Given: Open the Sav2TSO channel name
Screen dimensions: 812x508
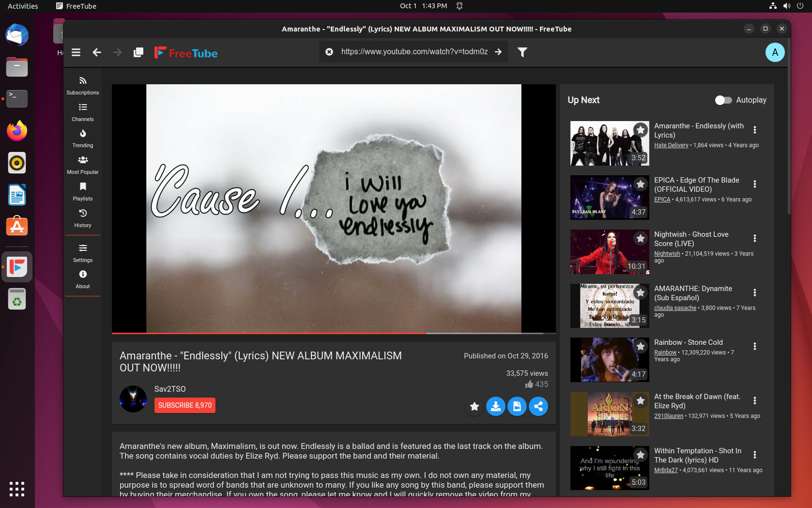Looking at the screenshot, I should click(x=170, y=389).
